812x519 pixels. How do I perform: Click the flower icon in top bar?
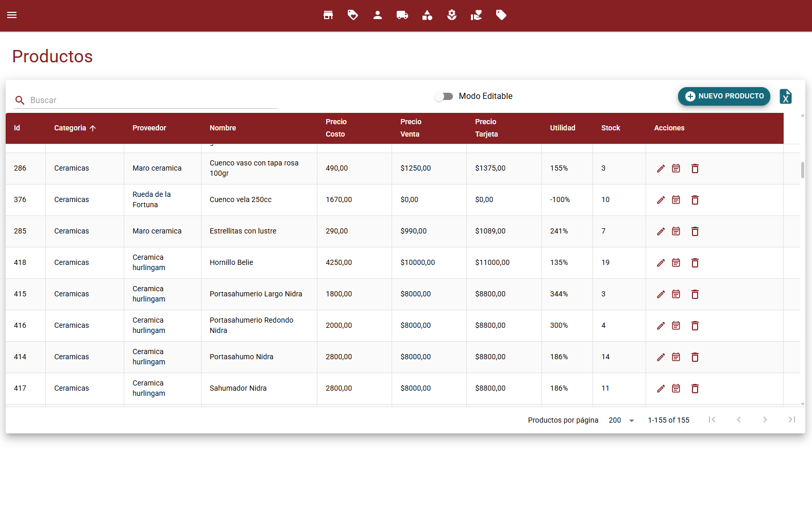(452, 15)
